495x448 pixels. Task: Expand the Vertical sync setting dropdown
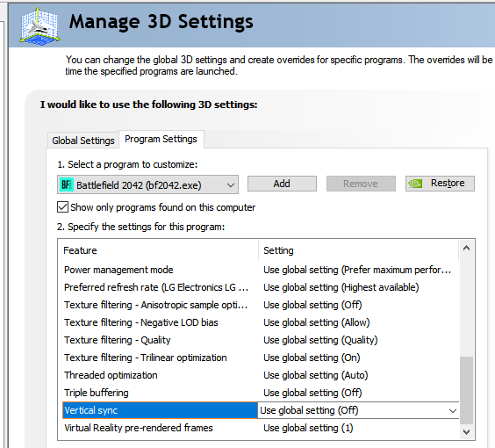pos(358,410)
